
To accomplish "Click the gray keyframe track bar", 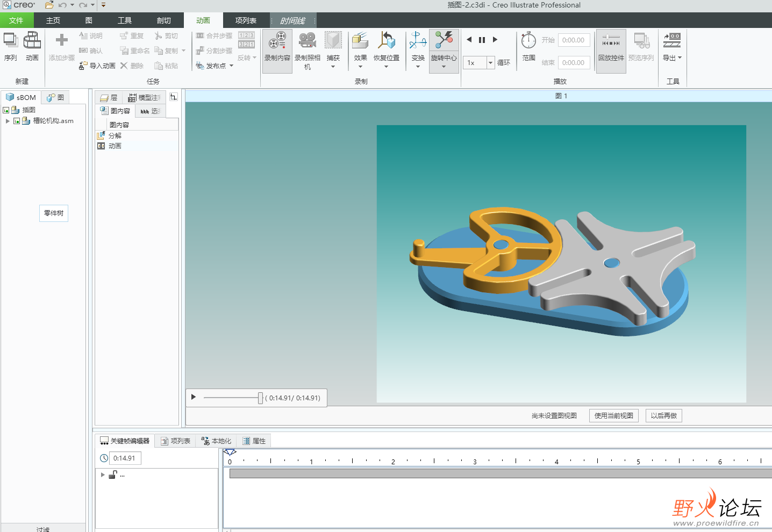I will pos(501,473).
